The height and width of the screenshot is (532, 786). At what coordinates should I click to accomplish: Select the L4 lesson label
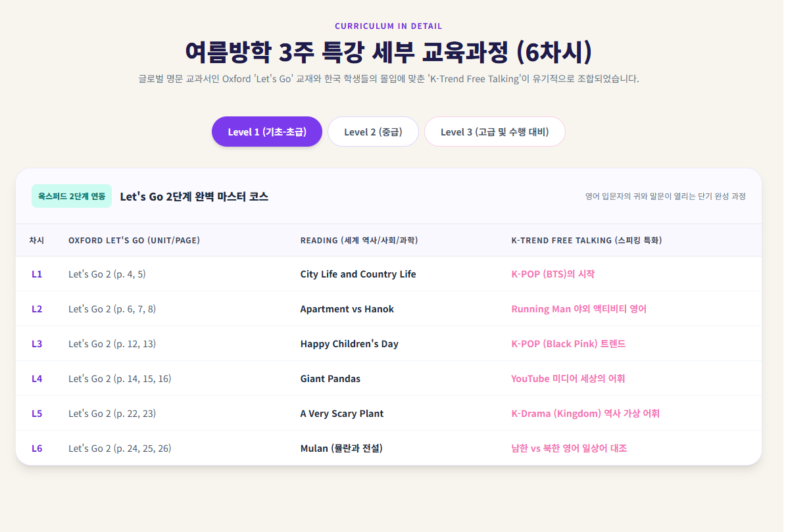tap(37, 379)
